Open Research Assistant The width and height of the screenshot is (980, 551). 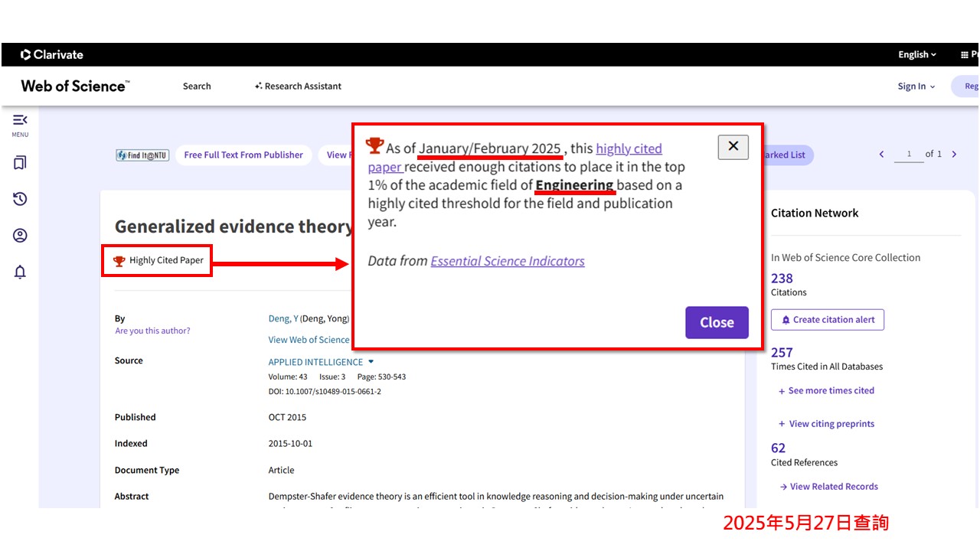click(298, 86)
